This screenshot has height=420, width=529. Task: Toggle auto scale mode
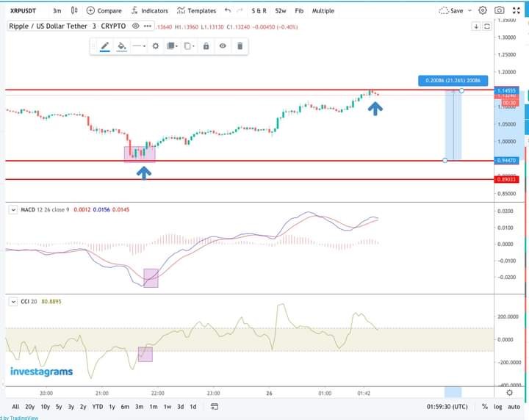(514, 407)
